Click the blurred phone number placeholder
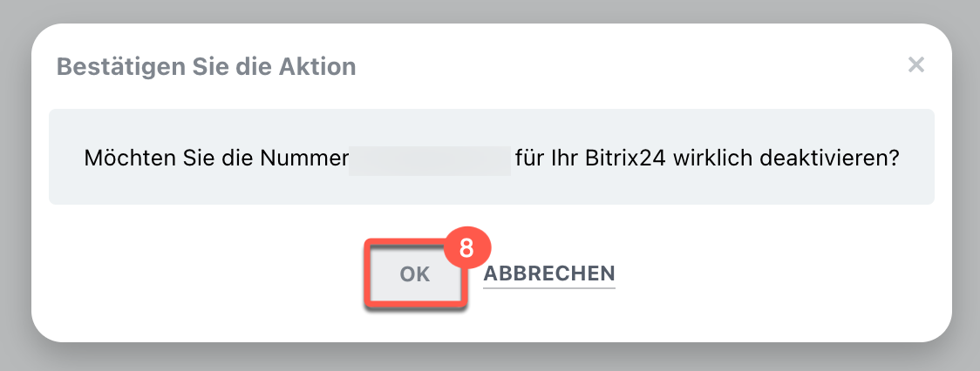The width and height of the screenshot is (980, 371). (429, 160)
